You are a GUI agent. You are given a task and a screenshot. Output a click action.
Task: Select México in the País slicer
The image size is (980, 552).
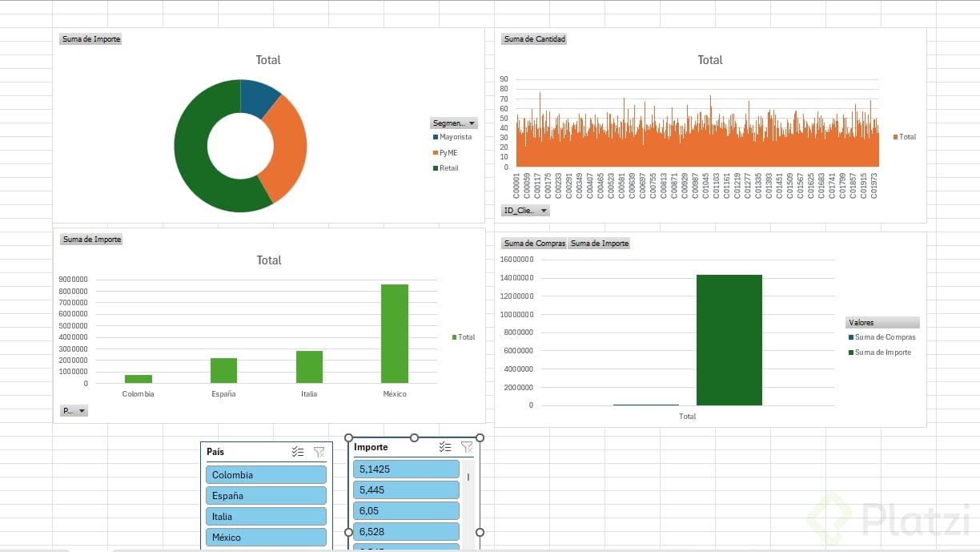266,538
